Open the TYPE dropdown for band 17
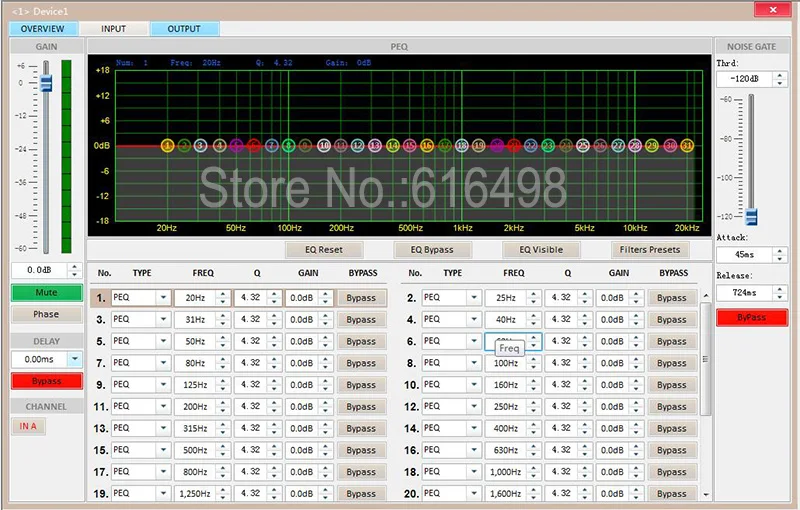Image resolution: width=800 pixels, height=510 pixels. tap(163, 472)
